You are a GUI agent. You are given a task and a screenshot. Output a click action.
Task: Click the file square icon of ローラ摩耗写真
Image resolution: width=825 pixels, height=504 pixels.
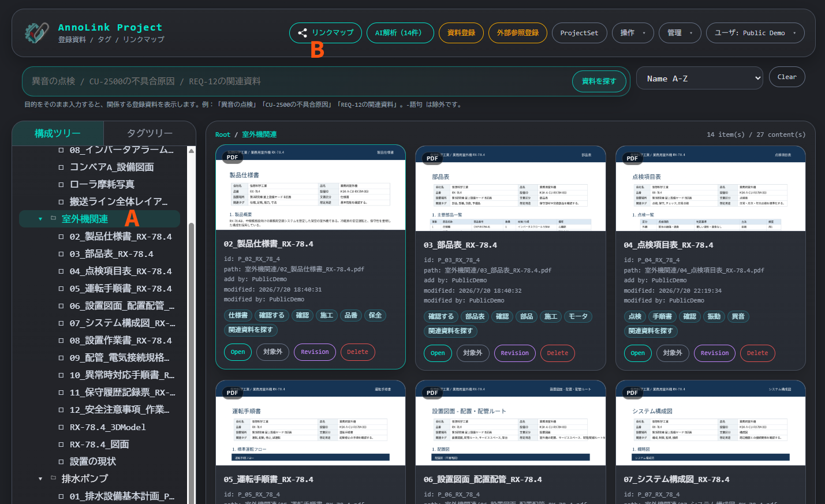coord(61,184)
